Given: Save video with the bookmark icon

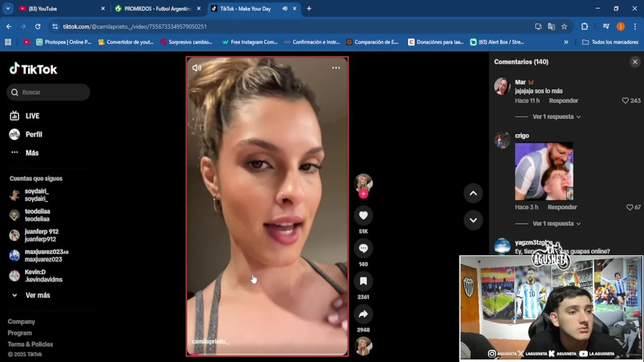Looking at the screenshot, I should (363, 281).
